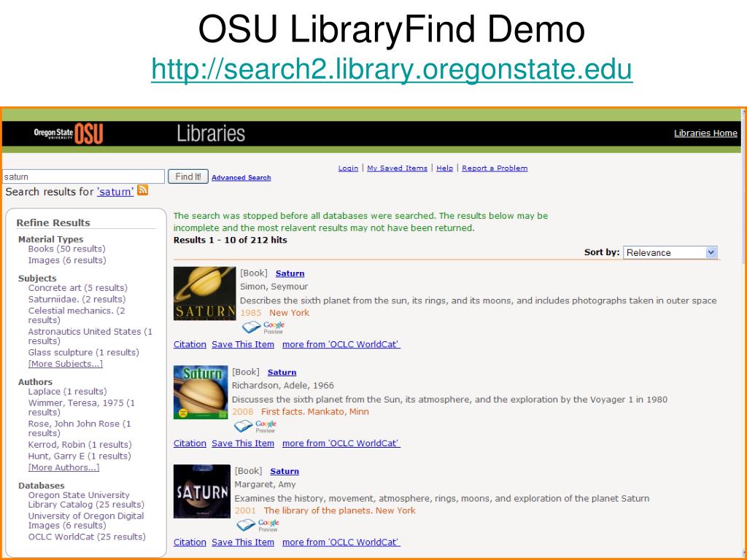Click the author name 'Margaret, Amy'
The image size is (747, 560).
(x=265, y=485)
